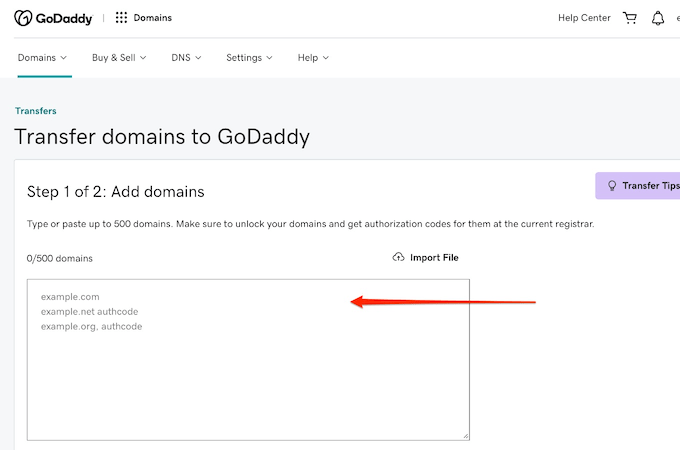The width and height of the screenshot is (680, 450).
Task: Follow the Transfers breadcrumb link
Action: pos(35,111)
